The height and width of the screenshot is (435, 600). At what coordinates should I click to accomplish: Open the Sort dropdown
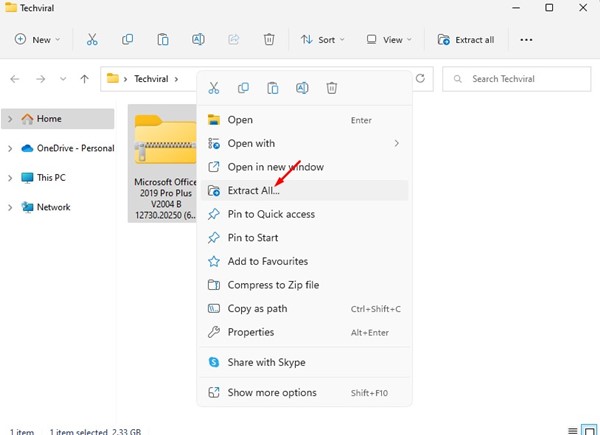click(x=323, y=40)
